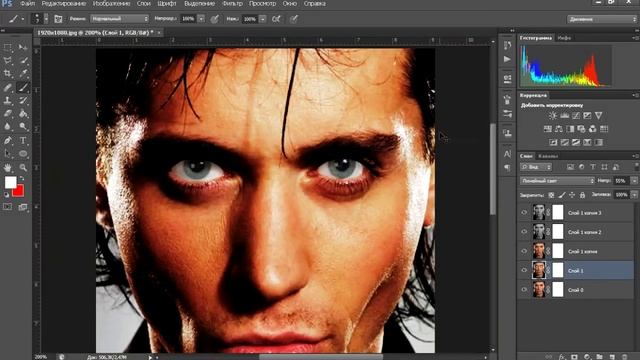
Task: Open the layer fill slider arrow
Action: (x=634, y=195)
